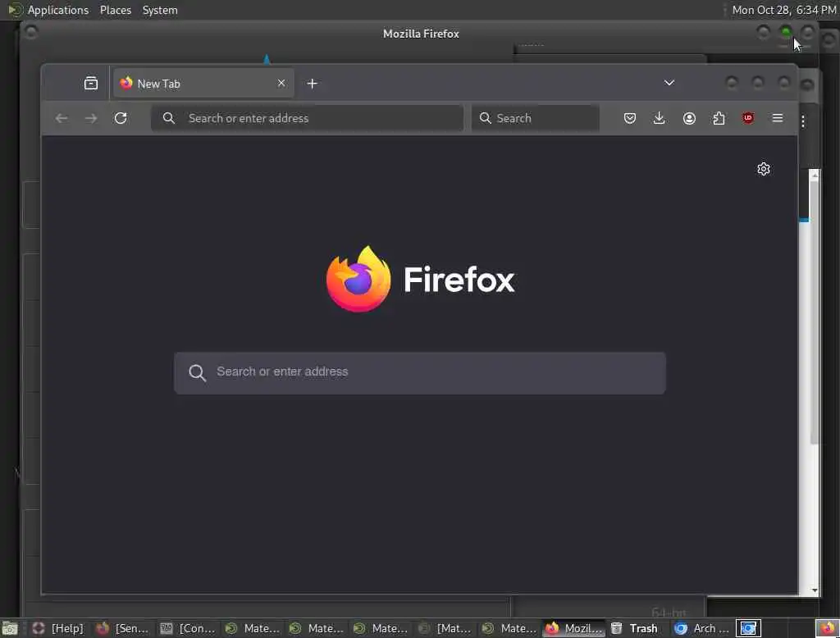Show the Downloads panel
Viewport: 840px width, 638px height.
[660, 118]
